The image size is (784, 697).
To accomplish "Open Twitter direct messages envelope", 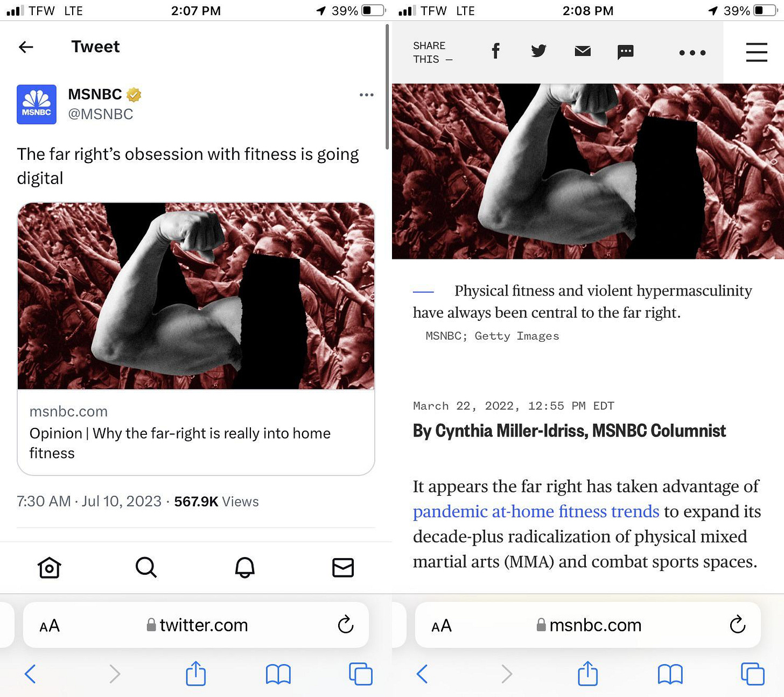I will (x=343, y=567).
